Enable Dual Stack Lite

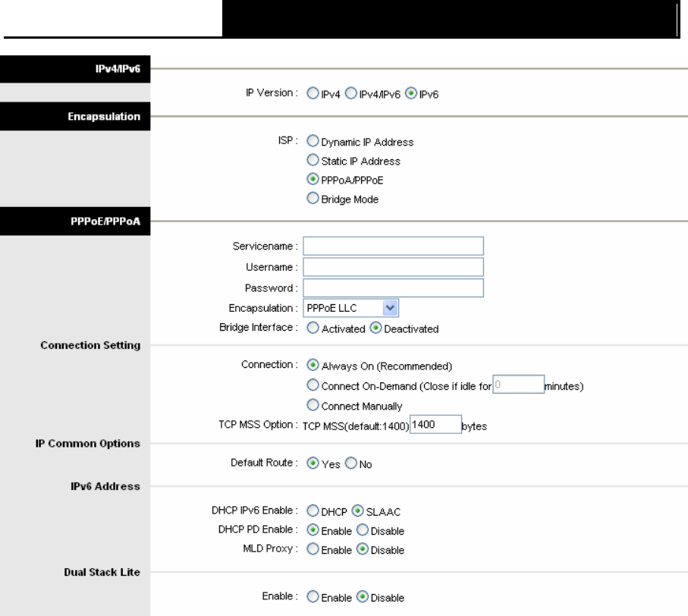[313, 597]
